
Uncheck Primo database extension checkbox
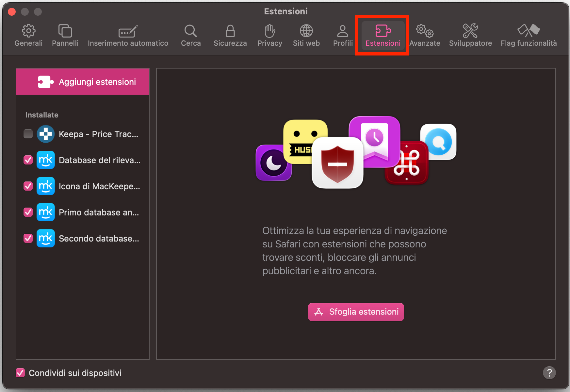[28, 212]
